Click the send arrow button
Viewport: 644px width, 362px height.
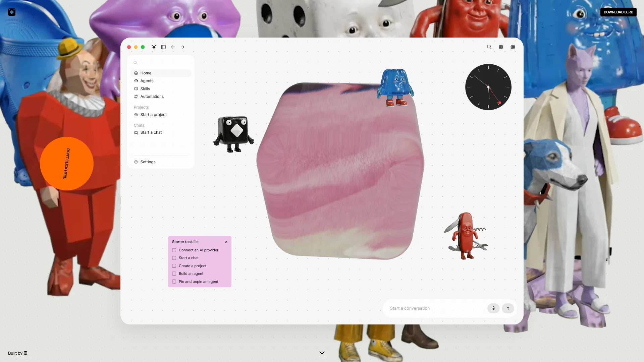tap(508, 308)
